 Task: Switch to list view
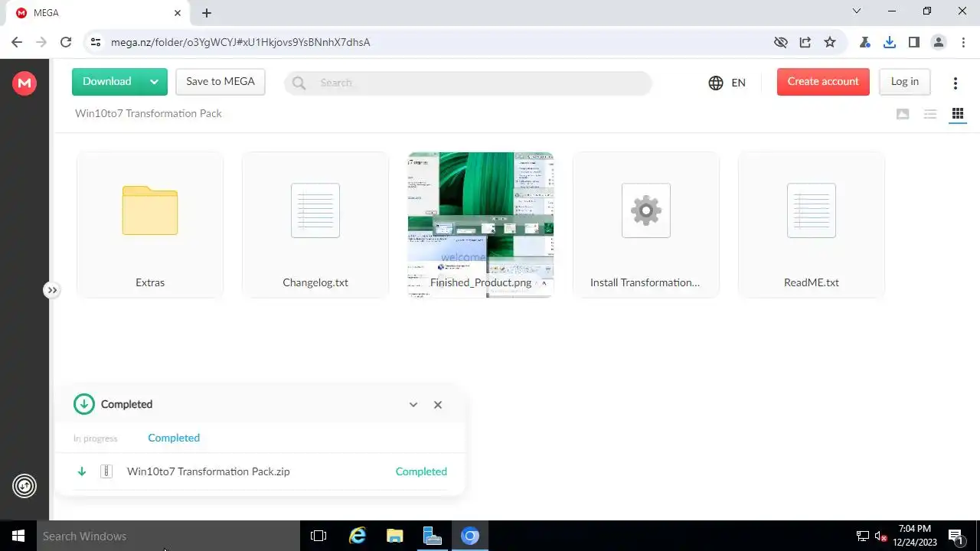[930, 114]
